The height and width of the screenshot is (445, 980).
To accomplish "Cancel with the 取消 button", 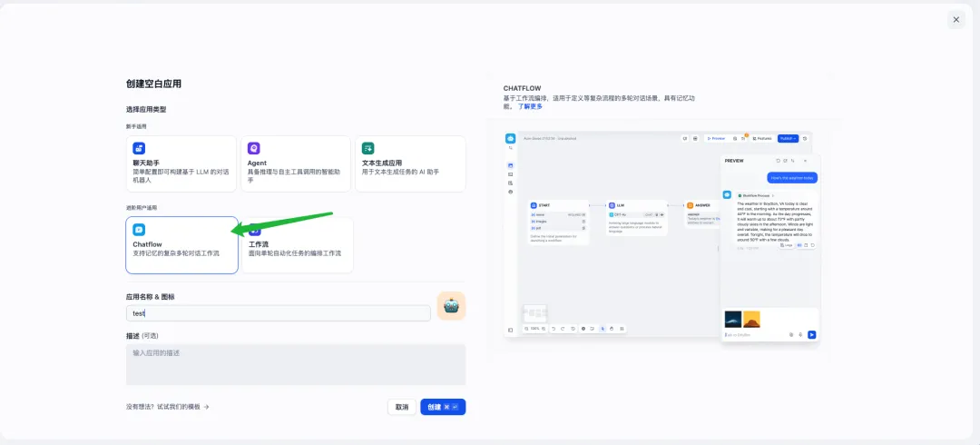I will click(x=402, y=407).
